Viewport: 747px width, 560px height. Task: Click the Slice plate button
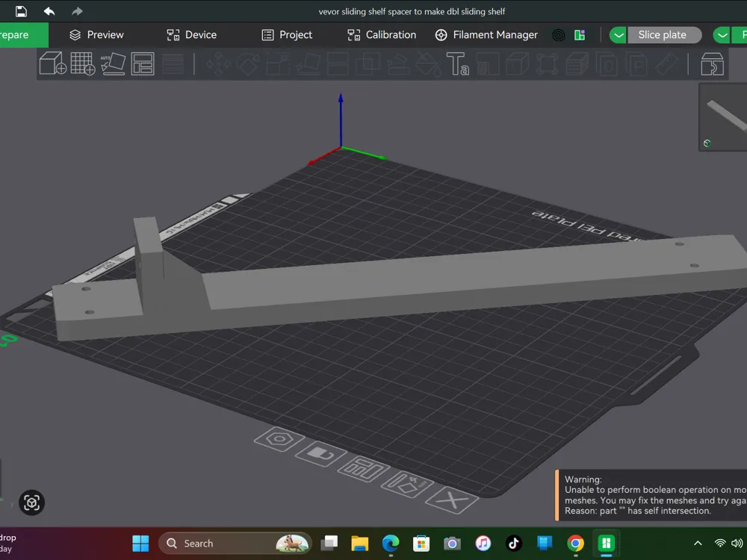[x=664, y=35]
